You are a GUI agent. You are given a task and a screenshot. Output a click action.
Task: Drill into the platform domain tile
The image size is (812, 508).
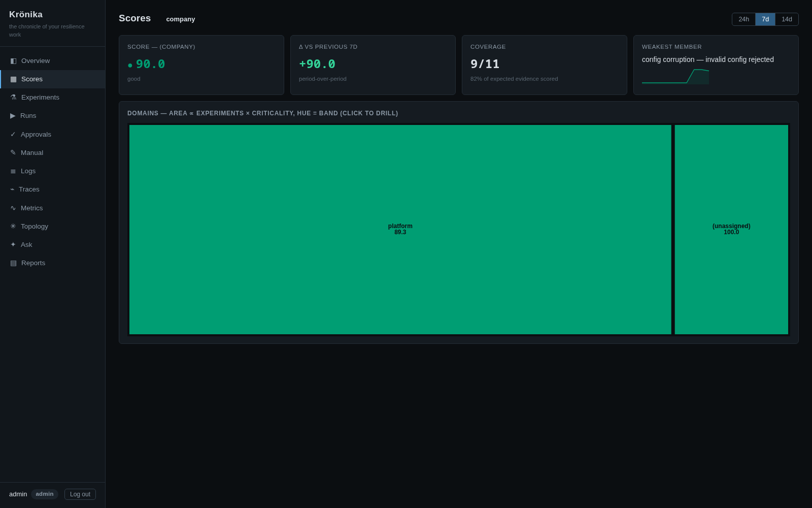click(400, 230)
